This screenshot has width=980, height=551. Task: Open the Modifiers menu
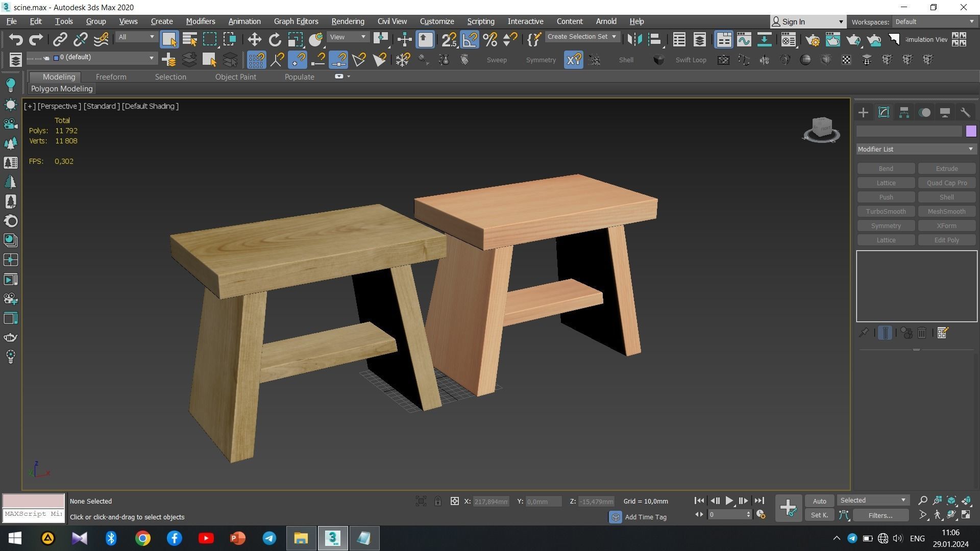200,21
